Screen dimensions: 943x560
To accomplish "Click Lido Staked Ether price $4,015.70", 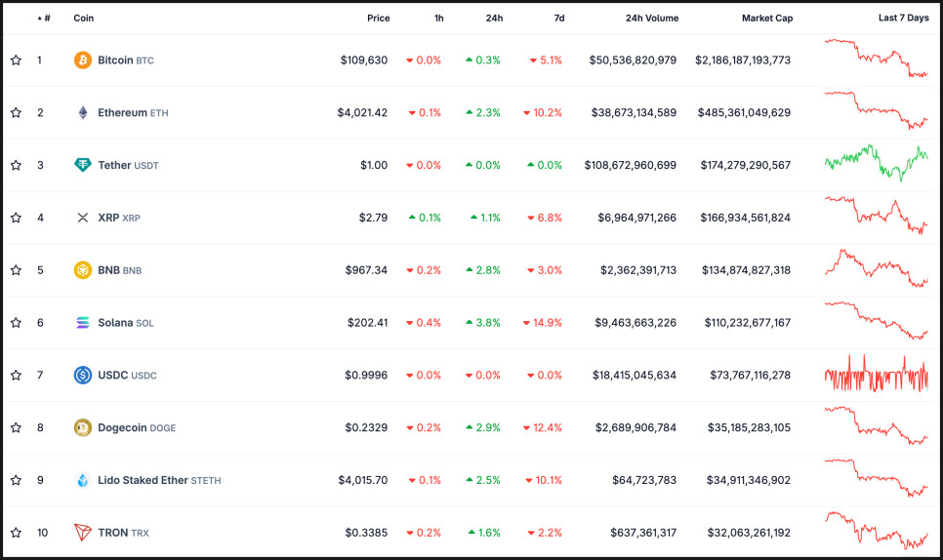I will pyautogui.click(x=362, y=480).
